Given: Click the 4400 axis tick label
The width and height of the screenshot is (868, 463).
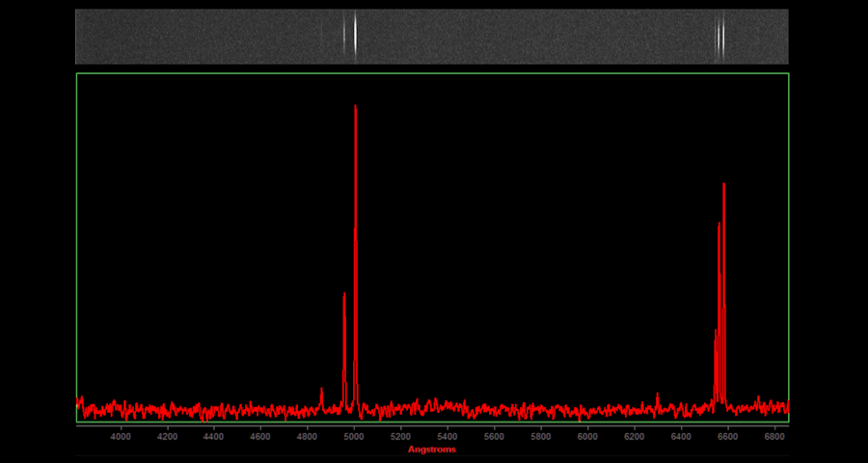Looking at the screenshot, I should tap(214, 437).
